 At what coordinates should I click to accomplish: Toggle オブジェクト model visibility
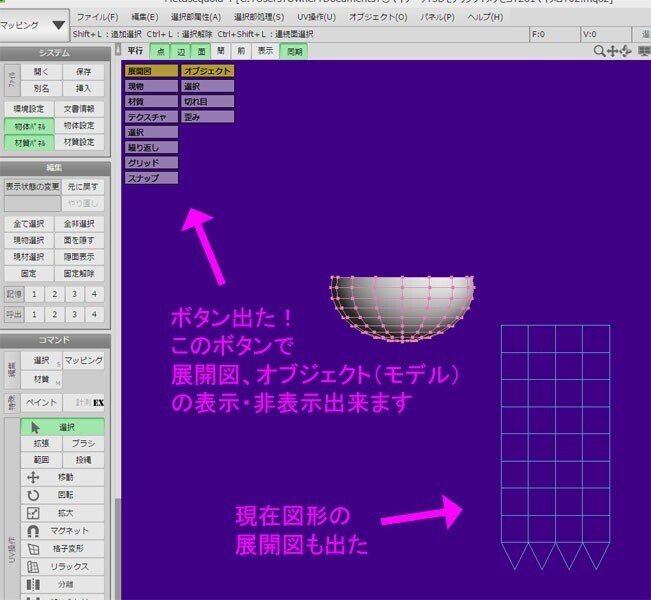pos(208,71)
